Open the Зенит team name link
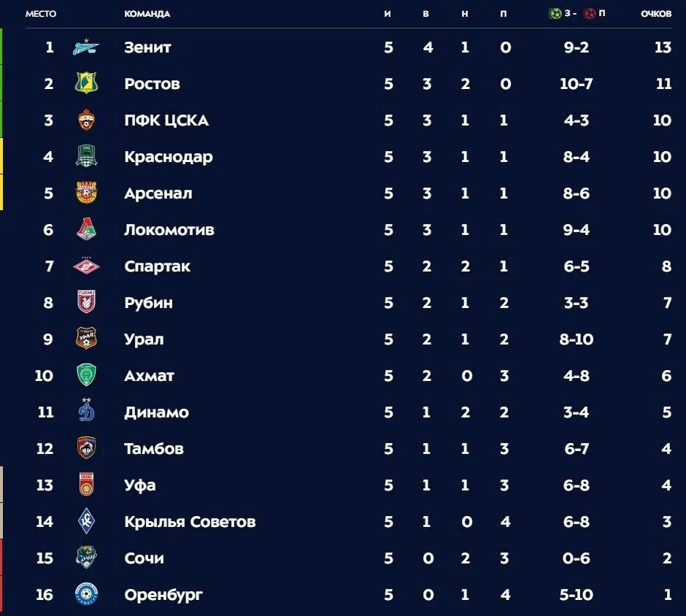 click(x=147, y=47)
